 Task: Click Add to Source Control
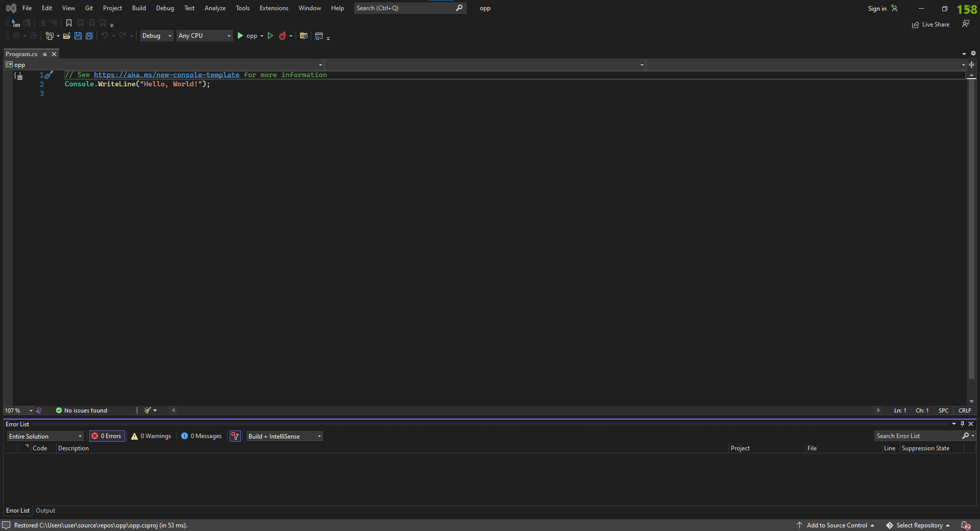(x=836, y=525)
